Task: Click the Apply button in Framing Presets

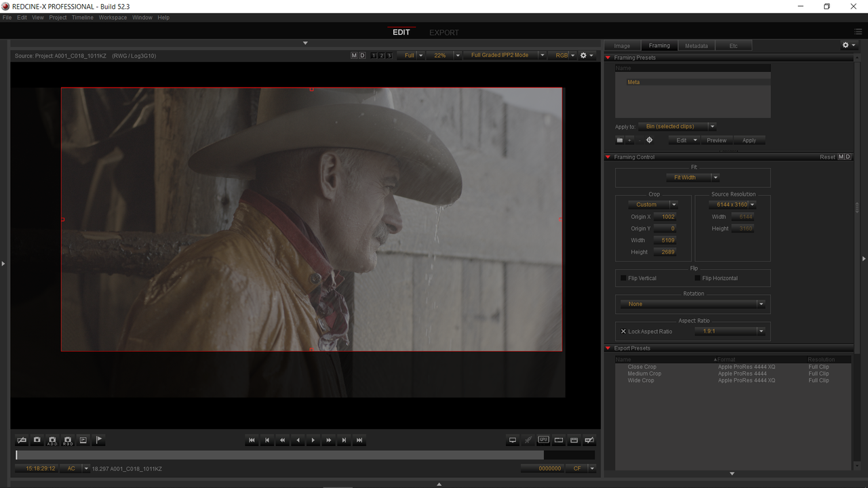Action: click(749, 140)
